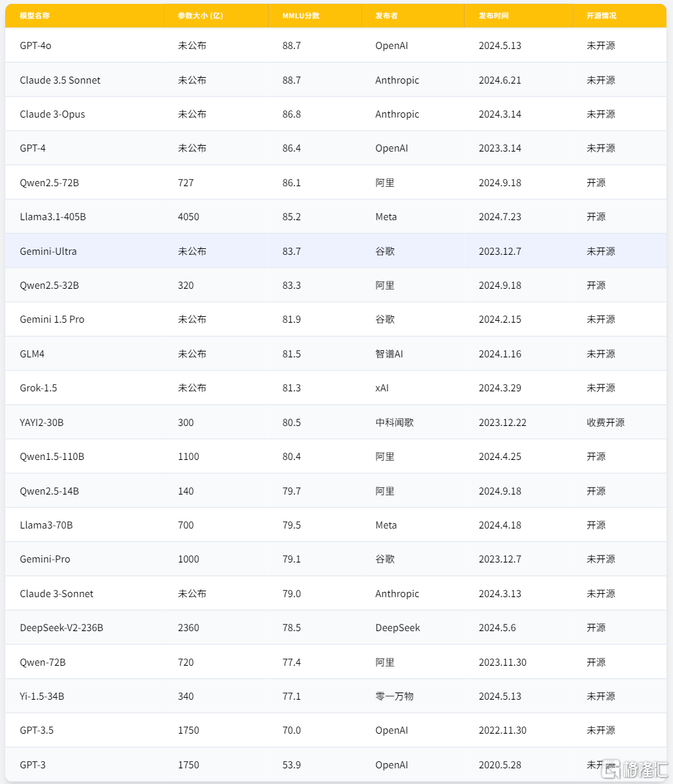This screenshot has width=673, height=784.
Task: Click the Llama3.1-405B model name
Action: (53, 217)
